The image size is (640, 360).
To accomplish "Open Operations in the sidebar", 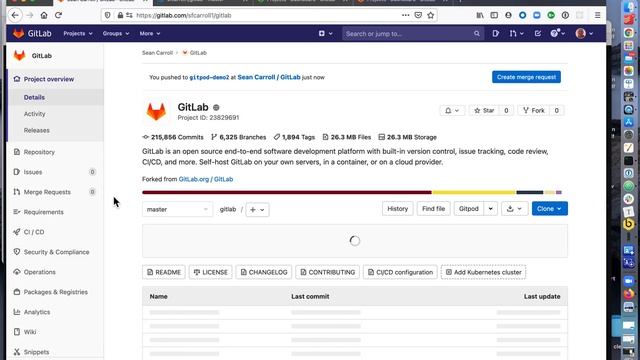I will 39,272.
